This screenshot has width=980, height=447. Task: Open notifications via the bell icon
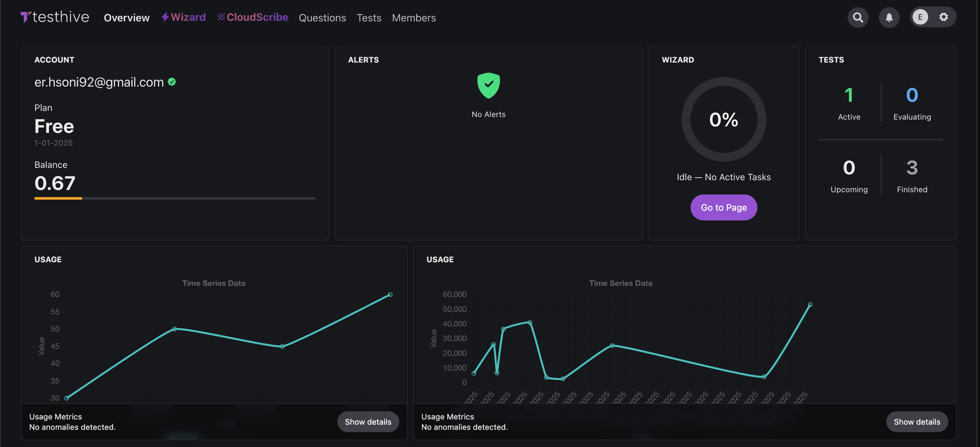pos(890,17)
